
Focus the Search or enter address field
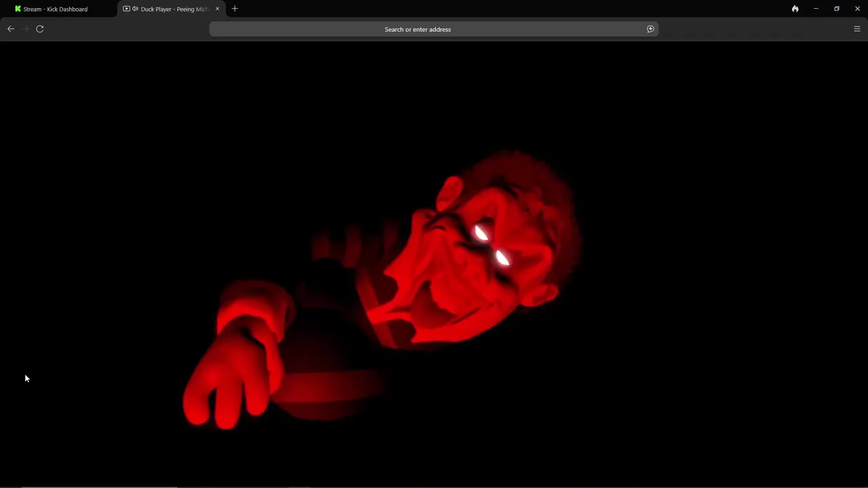(x=433, y=29)
